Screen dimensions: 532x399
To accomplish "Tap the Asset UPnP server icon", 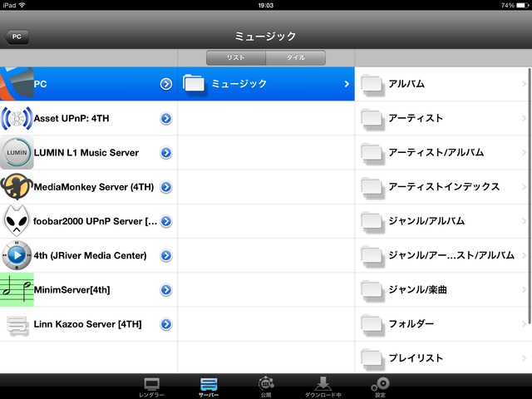I will click(x=17, y=119).
